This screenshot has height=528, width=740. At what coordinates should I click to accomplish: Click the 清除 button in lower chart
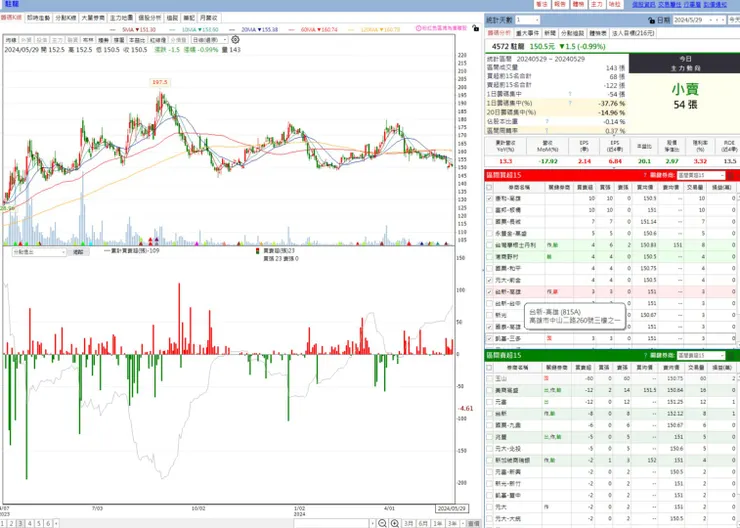[78, 252]
